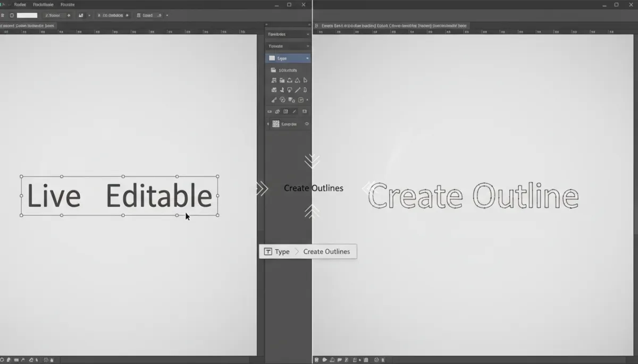The image size is (638, 364).
Task: Click the framed square icon ending the lower panel row
Action: point(305,112)
